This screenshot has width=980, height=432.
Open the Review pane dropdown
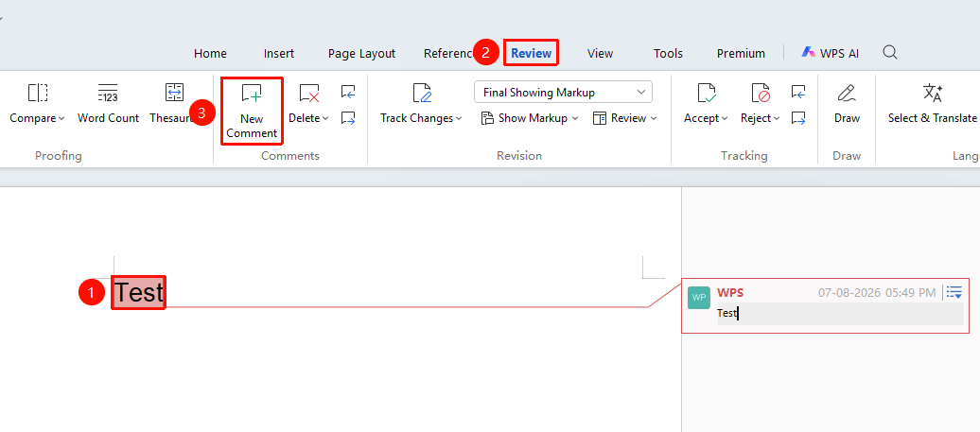pos(624,118)
